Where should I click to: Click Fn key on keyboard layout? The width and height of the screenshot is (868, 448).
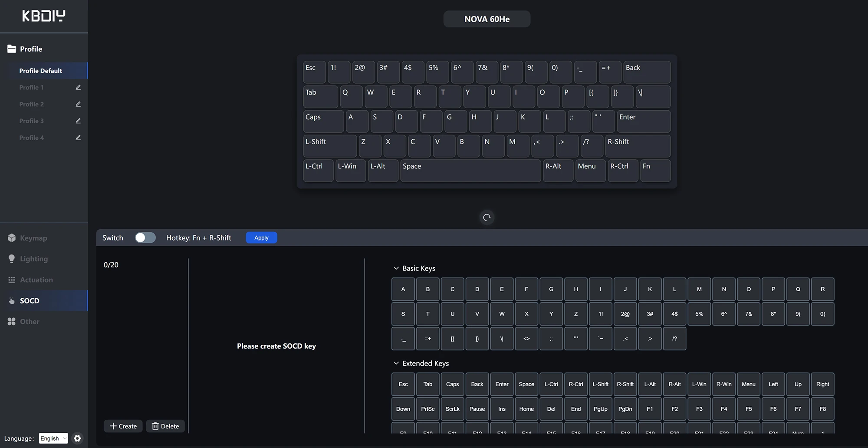tap(655, 171)
